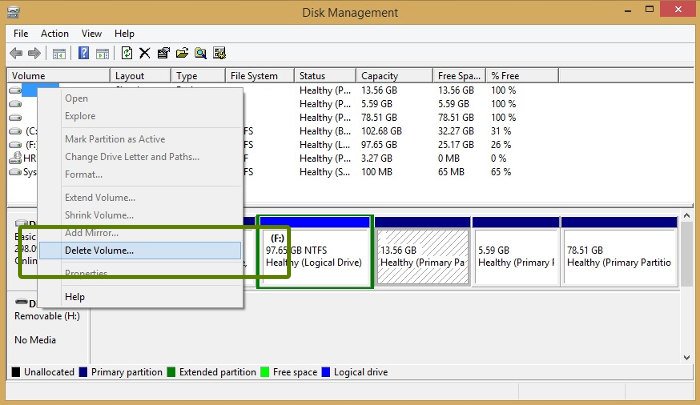Click the Sys volume row drive icon
This screenshot has width=700, height=405.
15,172
